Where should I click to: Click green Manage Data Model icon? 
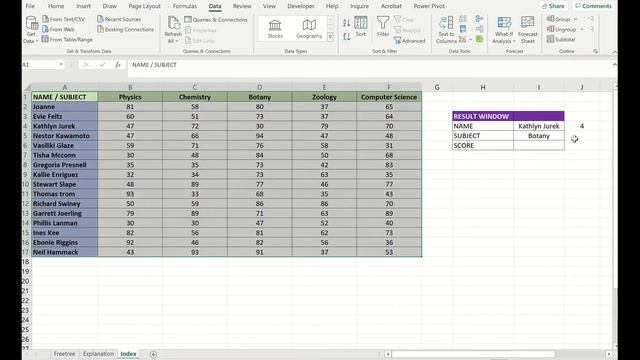(480, 39)
